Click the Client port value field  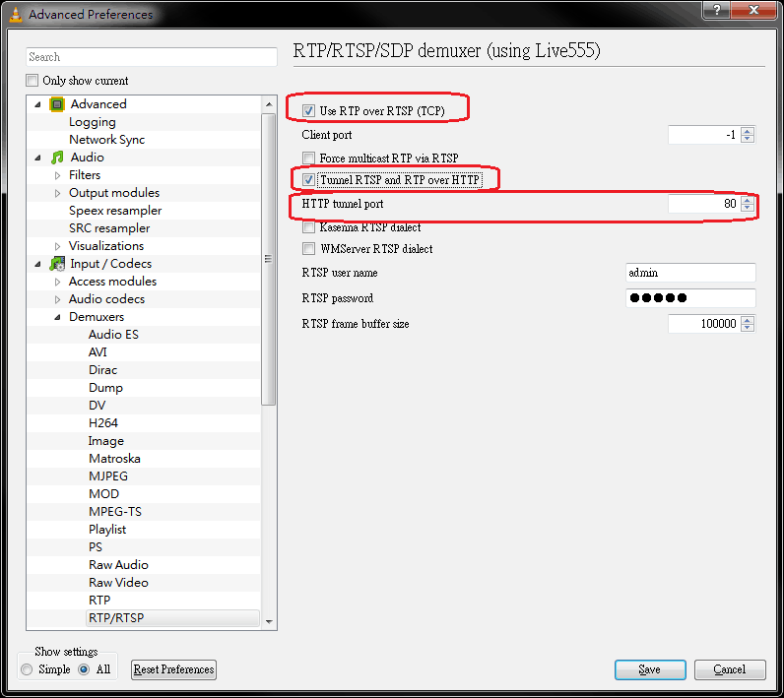[x=704, y=135]
